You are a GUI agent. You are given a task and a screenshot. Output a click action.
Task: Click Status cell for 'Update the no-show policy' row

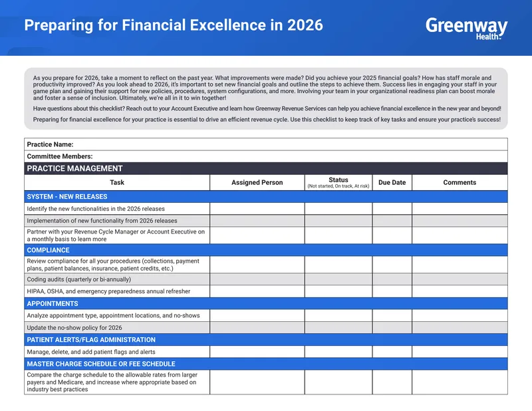click(338, 327)
